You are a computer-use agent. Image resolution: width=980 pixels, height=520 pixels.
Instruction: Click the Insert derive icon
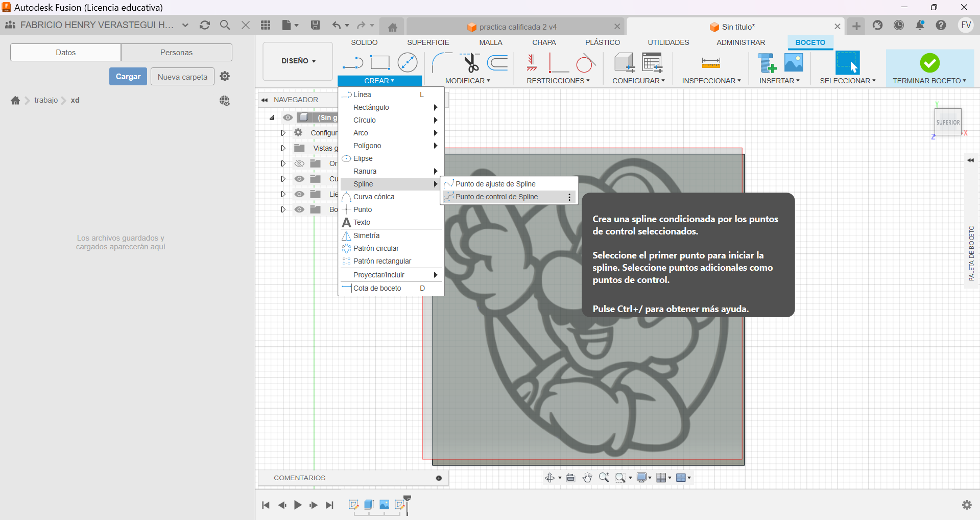(x=767, y=62)
